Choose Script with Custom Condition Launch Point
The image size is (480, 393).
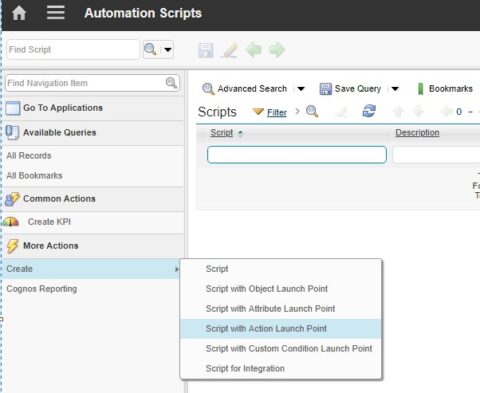click(x=281, y=349)
